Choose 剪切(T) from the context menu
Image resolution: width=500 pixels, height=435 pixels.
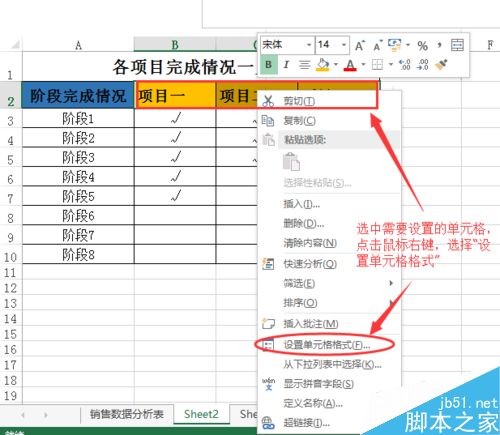[330, 101]
